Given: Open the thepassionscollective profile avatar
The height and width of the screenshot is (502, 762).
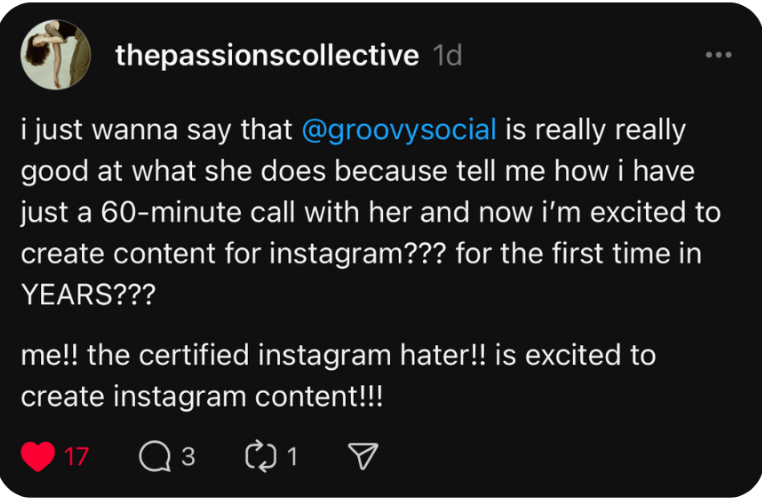Looking at the screenshot, I should (x=57, y=56).
